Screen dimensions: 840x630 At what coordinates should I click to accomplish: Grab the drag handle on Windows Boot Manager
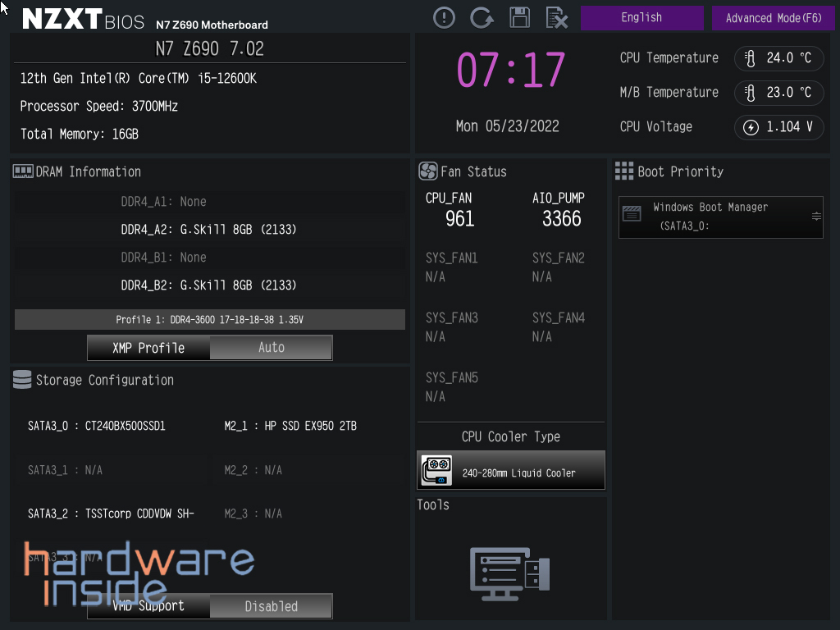(x=816, y=217)
